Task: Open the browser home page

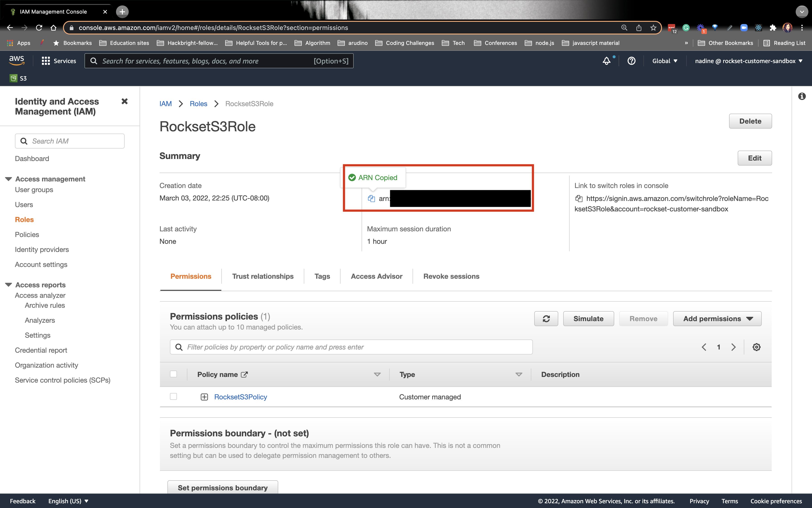Action: tap(53, 27)
